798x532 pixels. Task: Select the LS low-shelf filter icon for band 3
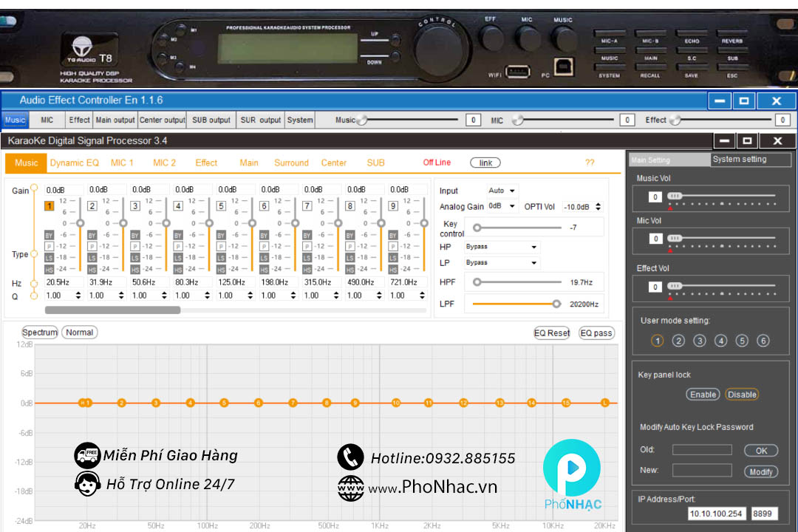click(x=134, y=257)
